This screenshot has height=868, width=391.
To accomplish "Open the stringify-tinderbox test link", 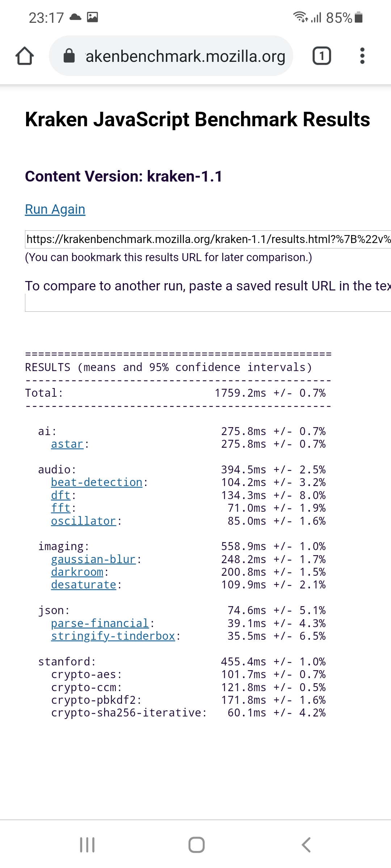I will tap(113, 636).
